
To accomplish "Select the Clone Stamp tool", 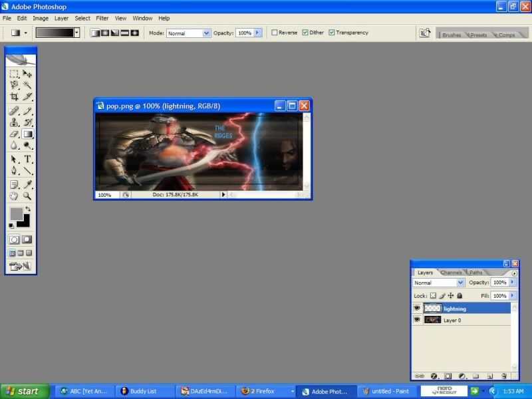I will (14, 122).
